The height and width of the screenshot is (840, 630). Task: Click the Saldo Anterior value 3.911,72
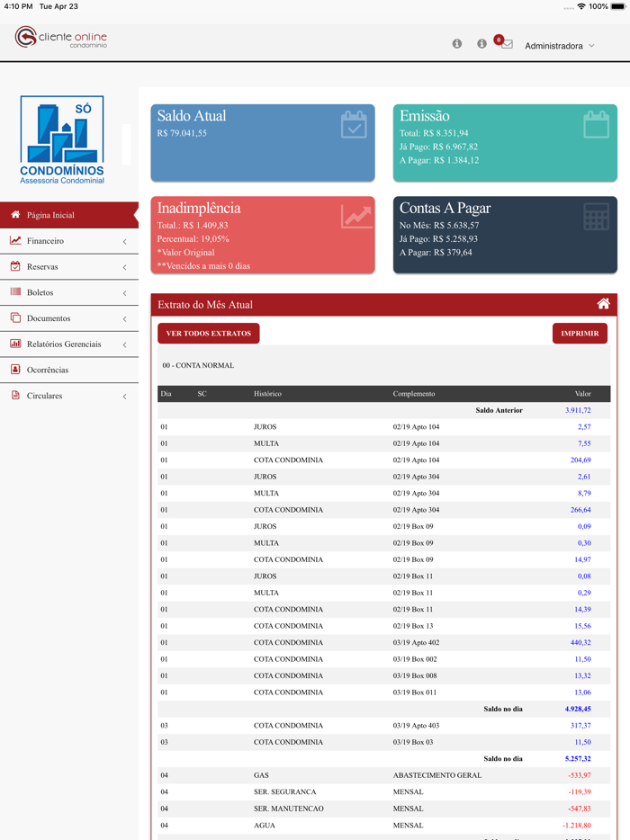pyautogui.click(x=578, y=410)
